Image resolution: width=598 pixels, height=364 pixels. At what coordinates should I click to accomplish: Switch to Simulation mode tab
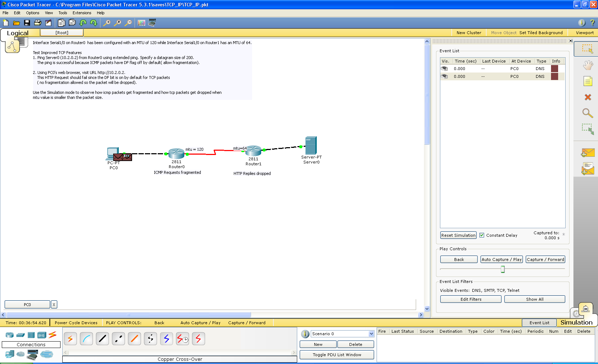(576, 322)
